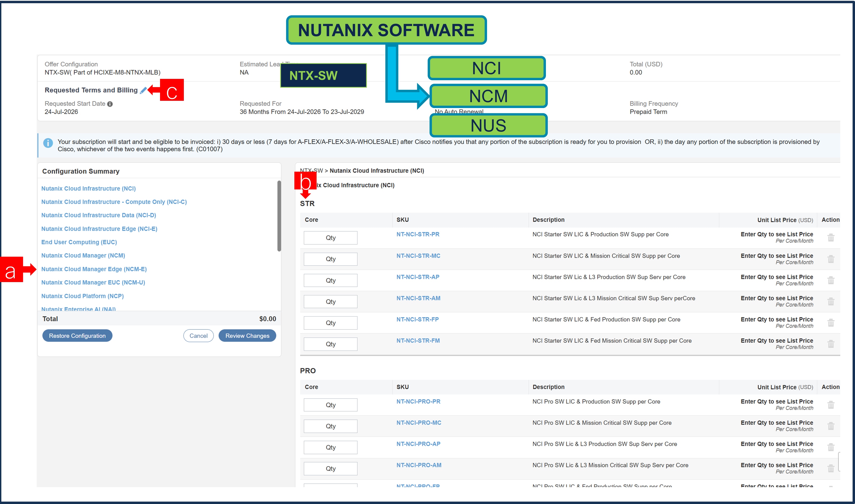This screenshot has height=504, width=855.
Task: Select Nutanix Cloud Infrastructure Edge (NCI-E)
Action: coord(99,229)
